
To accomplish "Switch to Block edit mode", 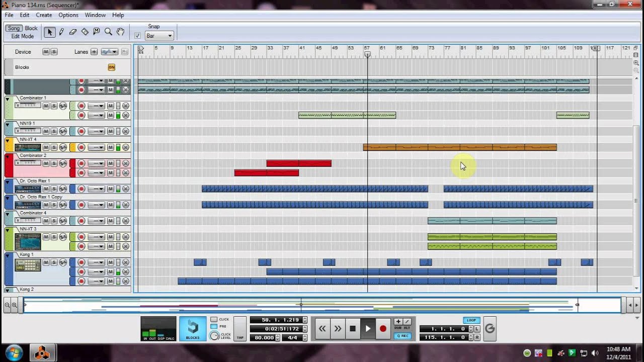I will (31, 28).
